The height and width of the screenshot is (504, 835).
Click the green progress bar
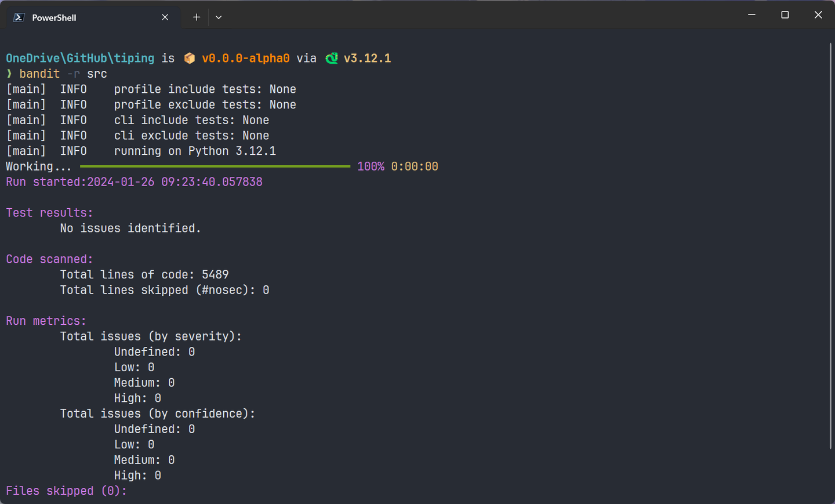click(x=215, y=166)
